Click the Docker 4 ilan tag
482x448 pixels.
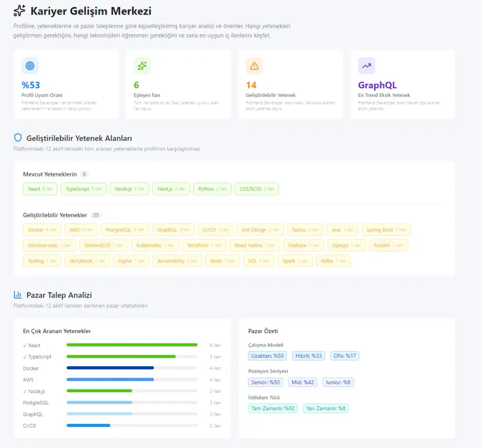point(42,230)
